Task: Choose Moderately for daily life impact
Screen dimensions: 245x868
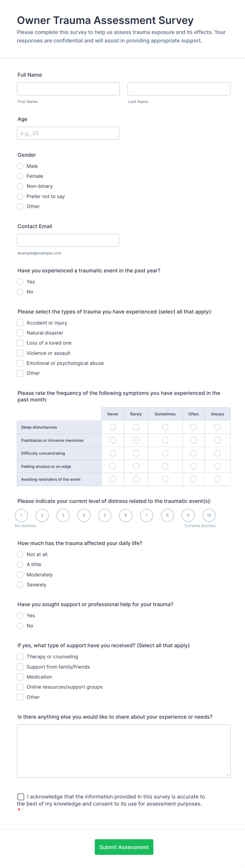Action: [x=20, y=575]
